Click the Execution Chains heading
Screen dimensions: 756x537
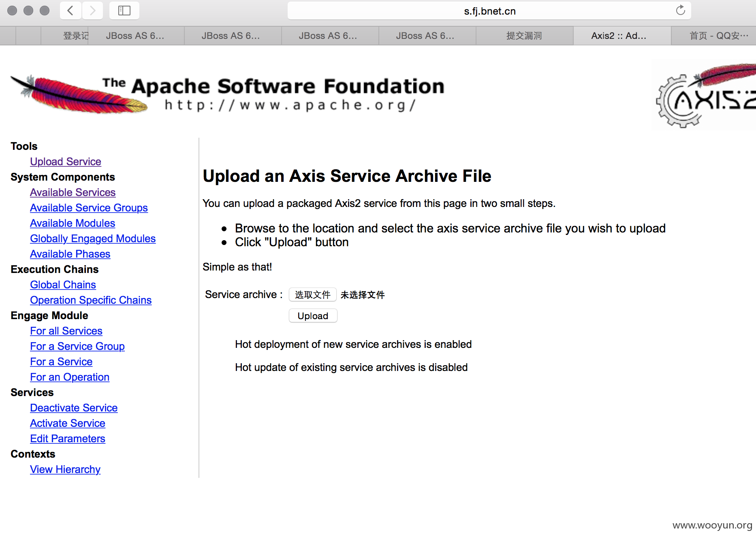coord(55,269)
